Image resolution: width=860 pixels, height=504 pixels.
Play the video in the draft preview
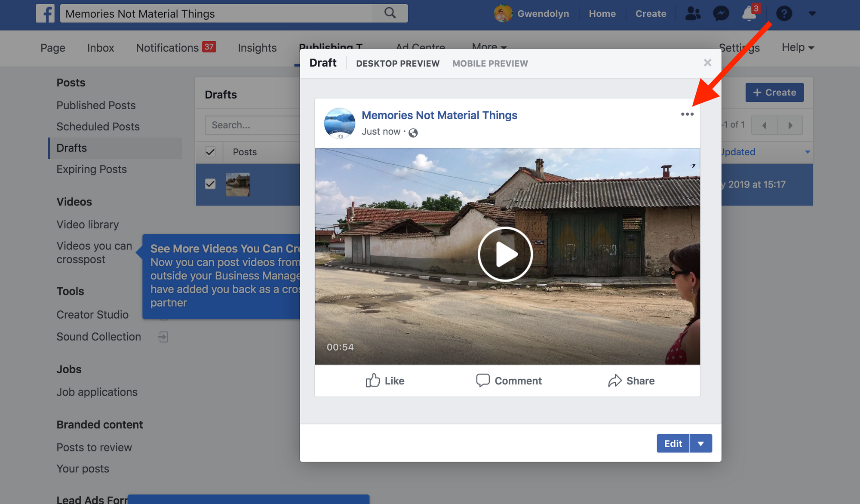point(505,254)
